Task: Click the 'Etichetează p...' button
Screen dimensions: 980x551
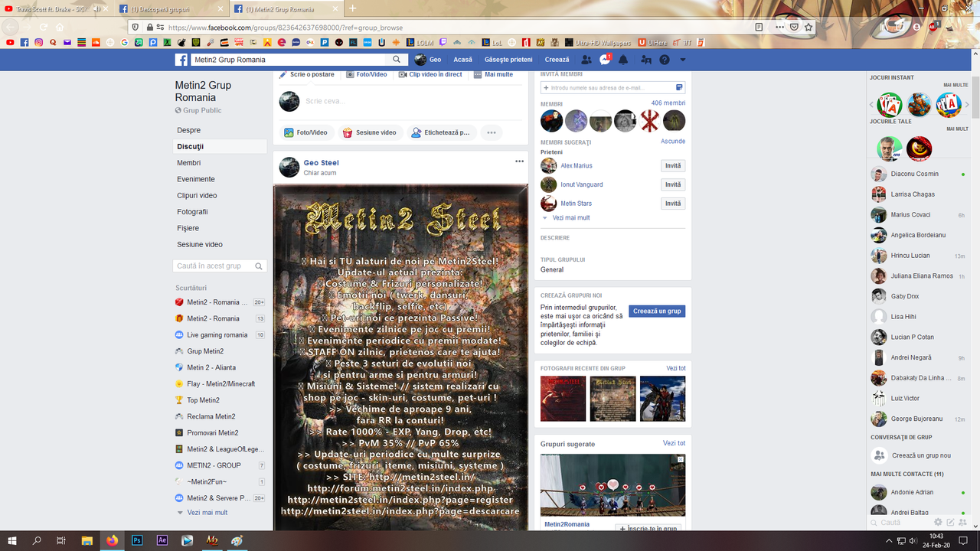Action: 441,132
